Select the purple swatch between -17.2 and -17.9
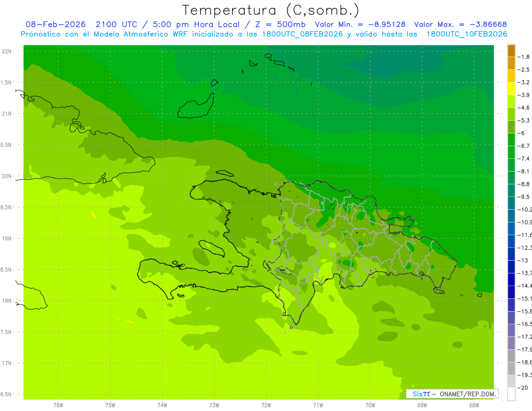The width and height of the screenshot is (532, 411). pos(511,343)
